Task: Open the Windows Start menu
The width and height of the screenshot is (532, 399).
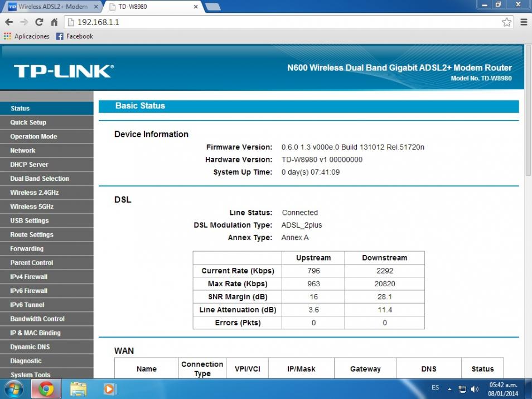Action: point(14,388)
